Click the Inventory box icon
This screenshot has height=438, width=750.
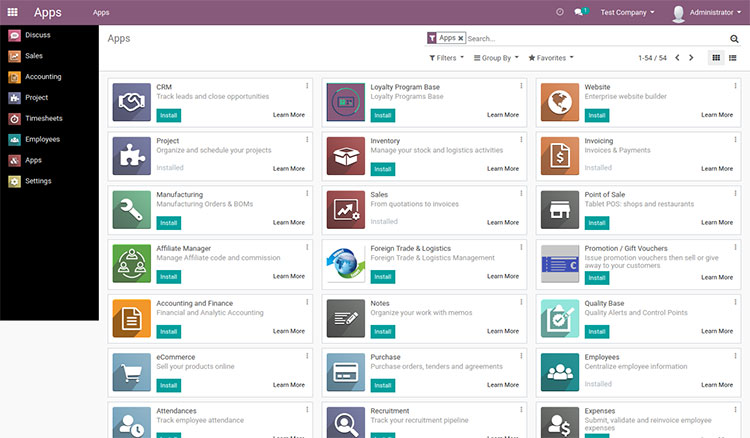(x=346, y=155)
